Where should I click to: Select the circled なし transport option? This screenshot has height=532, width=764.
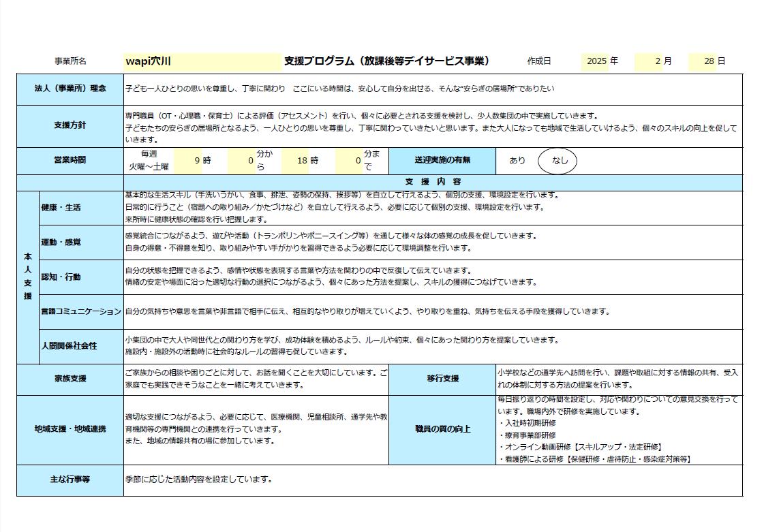point(558,161)
